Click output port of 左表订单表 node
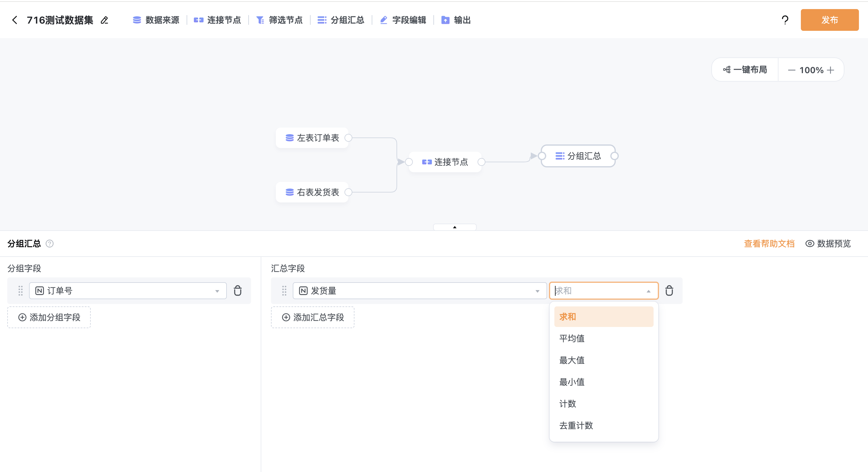Viewport: 868px width, 472px height. coord(348,138)
